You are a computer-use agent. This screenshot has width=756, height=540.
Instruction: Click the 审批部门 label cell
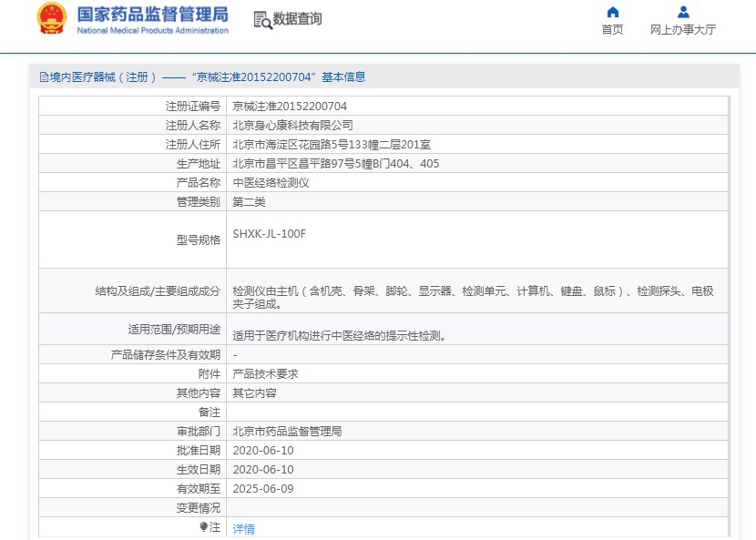click(133, 431)
